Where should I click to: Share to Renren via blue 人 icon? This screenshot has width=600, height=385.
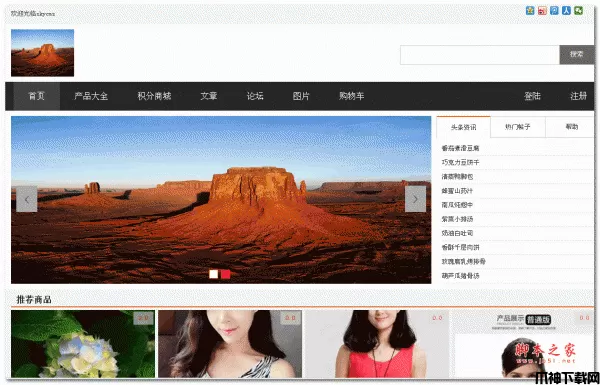coord(566,11)
